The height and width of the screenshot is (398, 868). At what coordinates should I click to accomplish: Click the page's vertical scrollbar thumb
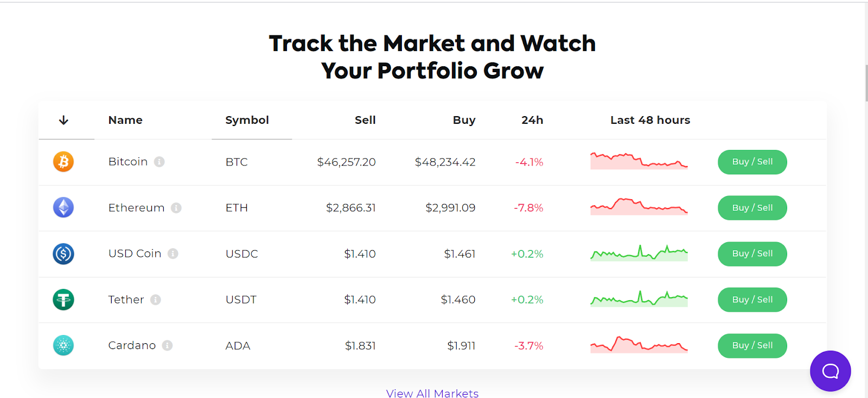(866, 83)
